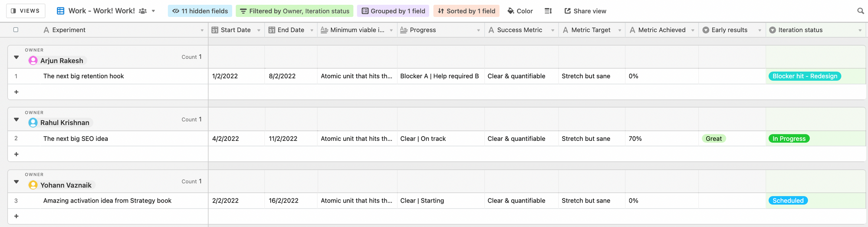Open the 11 hidden fields menu

click(x=200, y=11)
